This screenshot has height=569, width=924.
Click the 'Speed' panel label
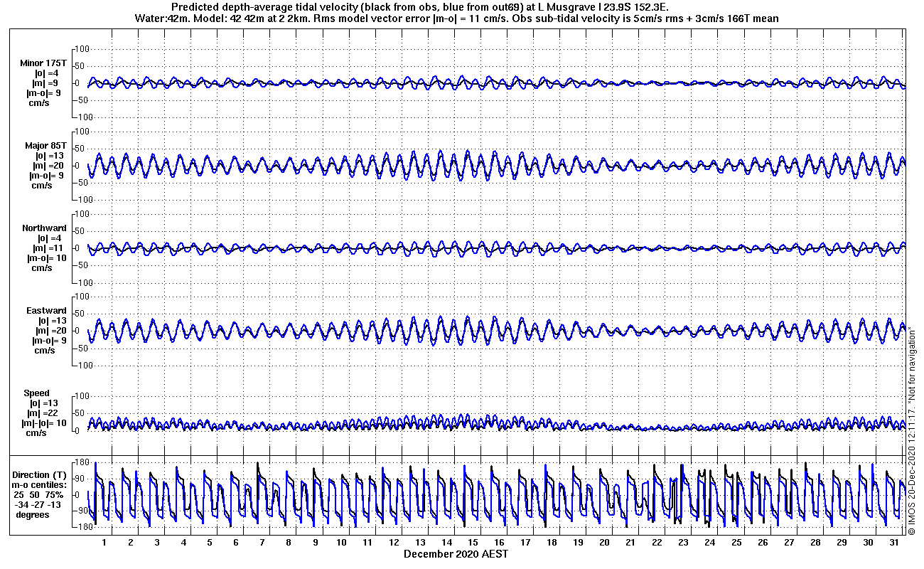pos(36,393)
